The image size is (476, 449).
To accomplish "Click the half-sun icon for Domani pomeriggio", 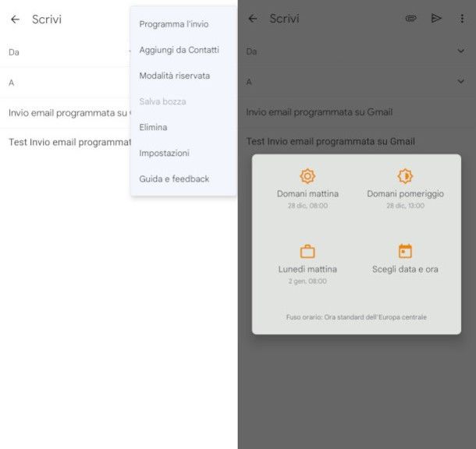I will click(x=405, y=176).
